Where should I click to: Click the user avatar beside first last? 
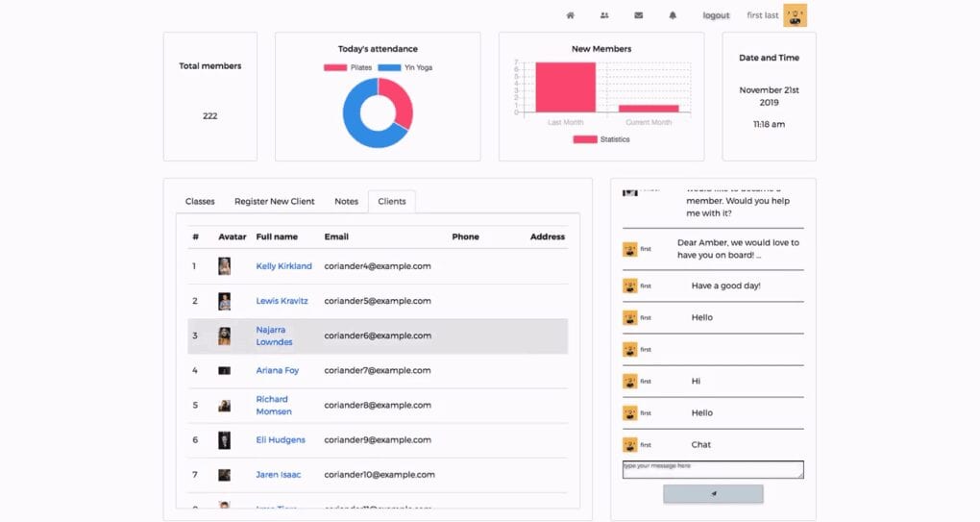(795, 15)
